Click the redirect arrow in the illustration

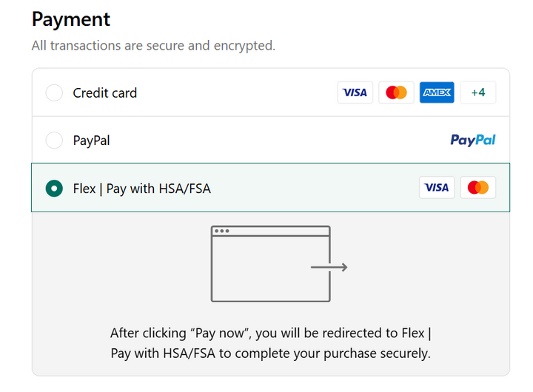[330, 267]
